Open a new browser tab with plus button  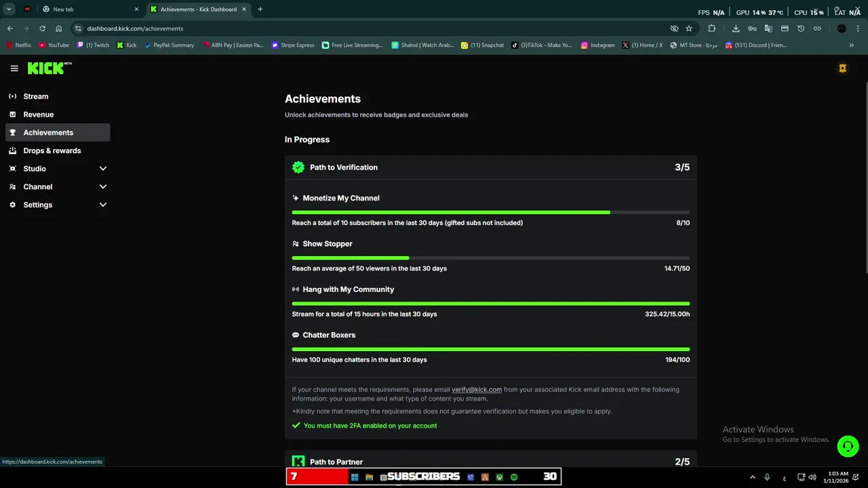(x=260, y=9)
